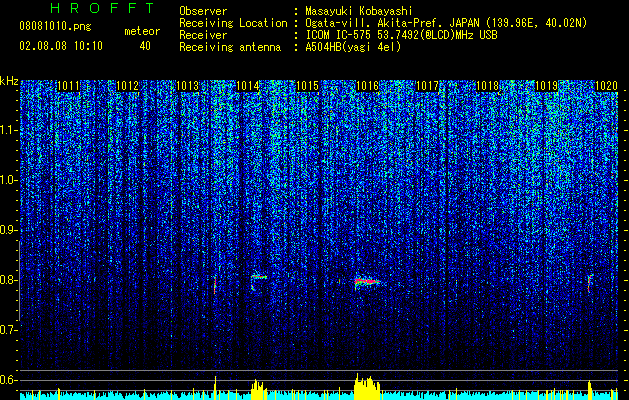The image size is (629, 400).
Task: Click the 0.8 frequency axis label
Action: [8, 280]
